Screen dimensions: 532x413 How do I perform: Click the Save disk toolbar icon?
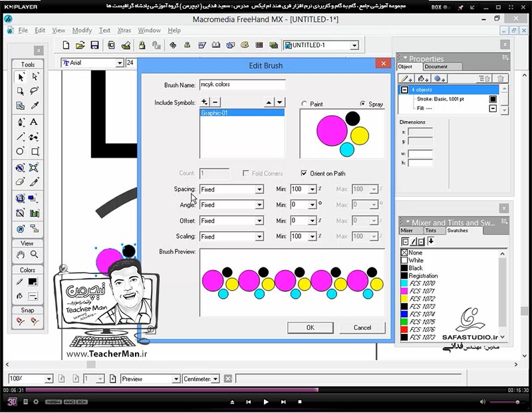[x=94, y=45]
